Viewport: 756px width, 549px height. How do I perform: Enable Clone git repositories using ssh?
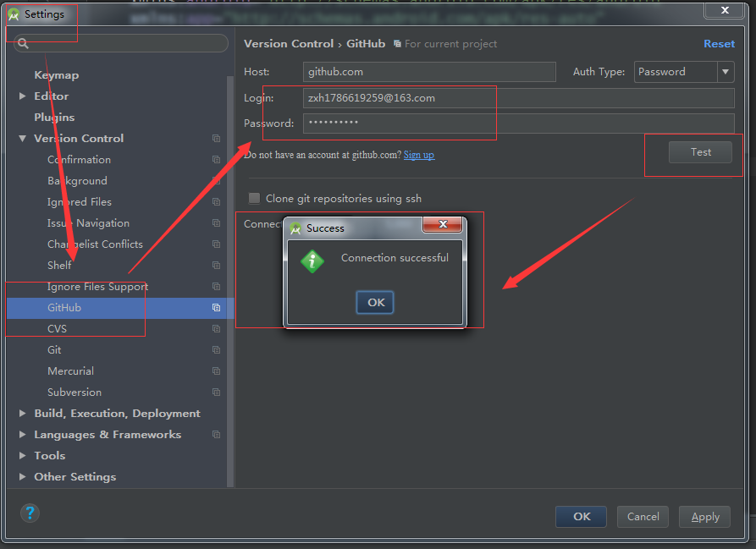[254, 199]
